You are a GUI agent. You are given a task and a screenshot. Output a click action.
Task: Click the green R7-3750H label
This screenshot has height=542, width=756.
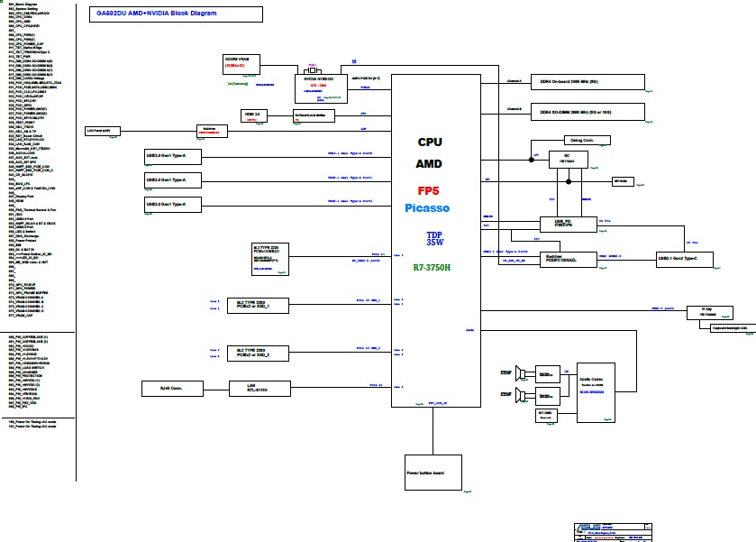click(432, 267)
